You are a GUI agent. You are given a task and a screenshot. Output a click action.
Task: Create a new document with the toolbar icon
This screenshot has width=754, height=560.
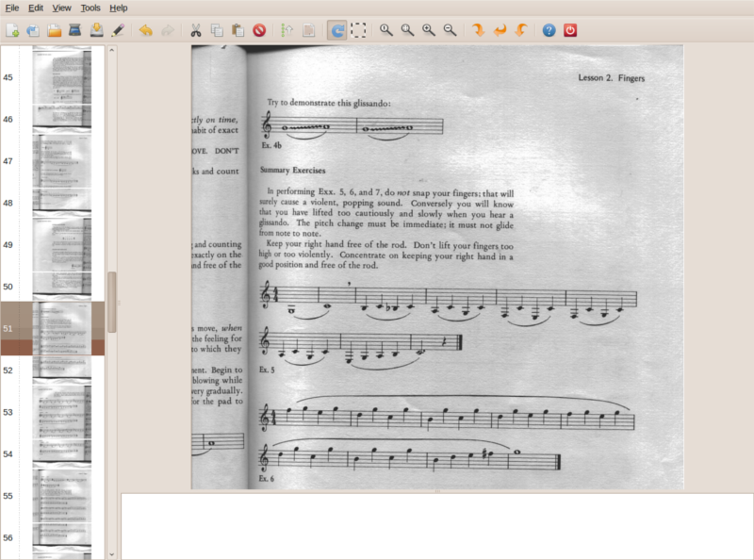pyautogui.click(x=13, y=30)
